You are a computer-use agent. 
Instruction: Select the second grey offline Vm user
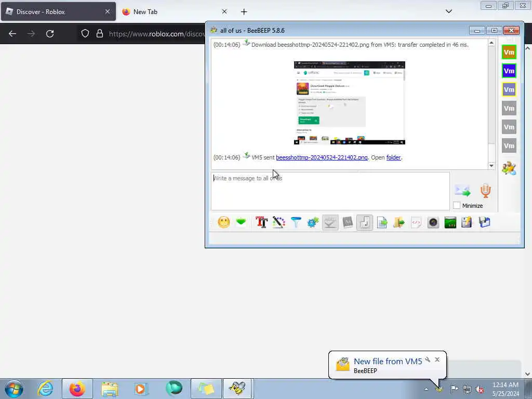509,127
